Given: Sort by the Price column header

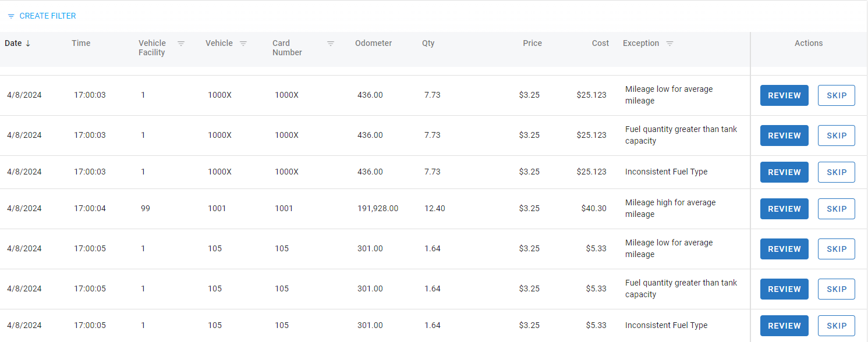Looking at the screenshot, I should tap(532, 44).
